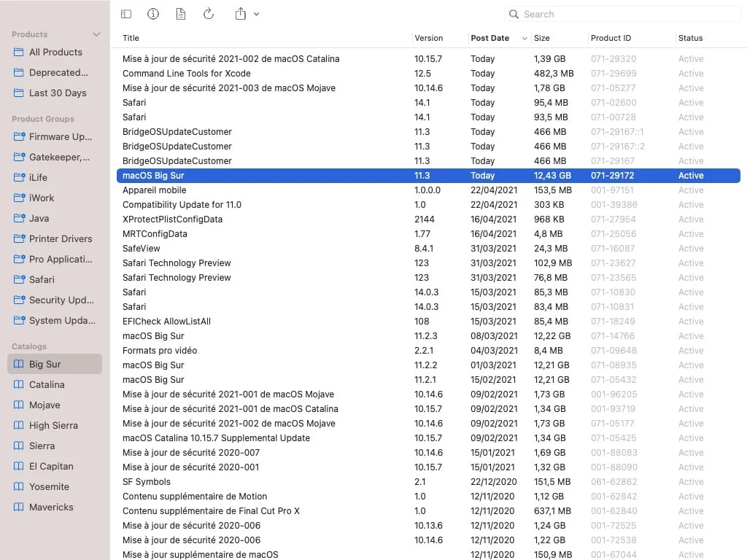Select the Command Line Tools for Xcode row
This screenshot has height=560, width=747.
coord(187,73)
